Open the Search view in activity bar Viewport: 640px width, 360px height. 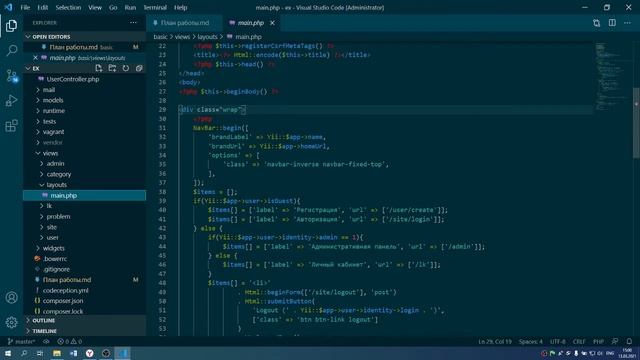(x=11, y=51)
